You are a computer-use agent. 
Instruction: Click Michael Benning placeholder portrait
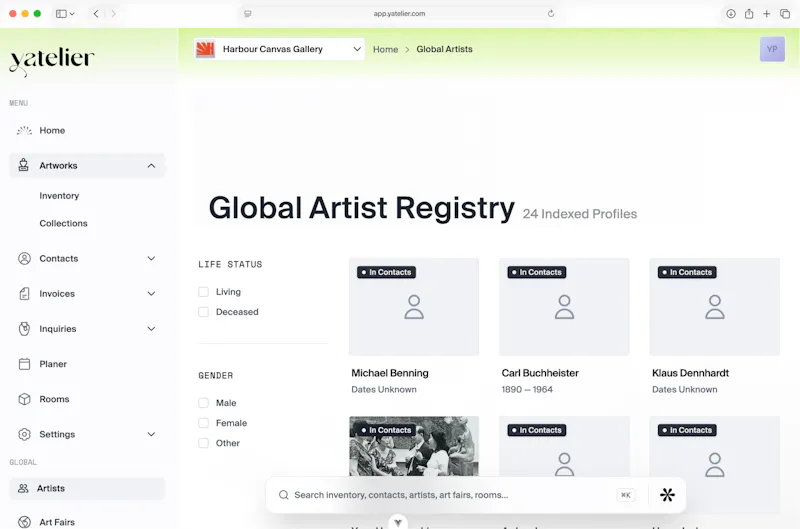[414, 307]
